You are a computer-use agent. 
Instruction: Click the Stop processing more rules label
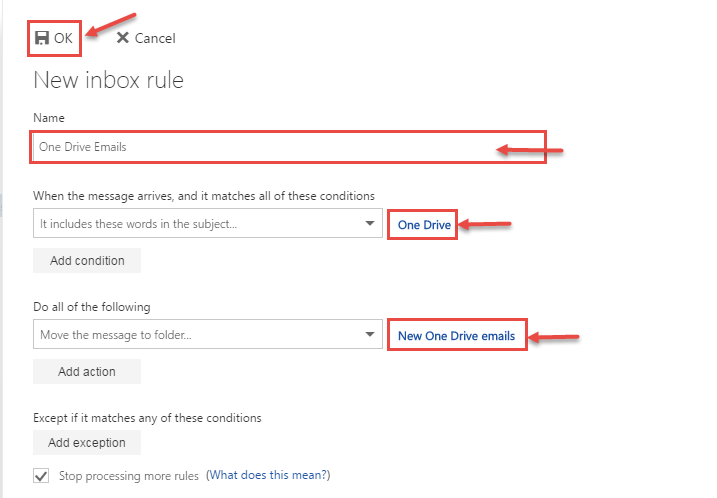click(128, 476)
